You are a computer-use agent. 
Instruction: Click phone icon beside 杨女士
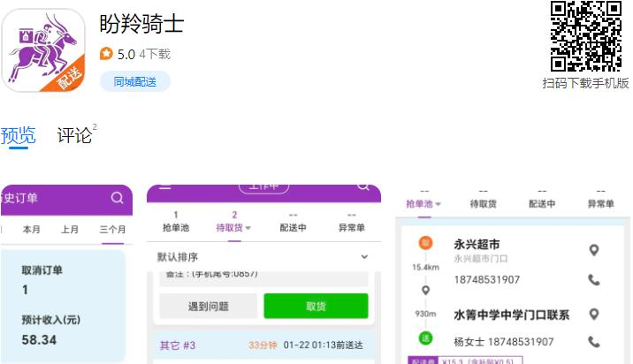594,342
